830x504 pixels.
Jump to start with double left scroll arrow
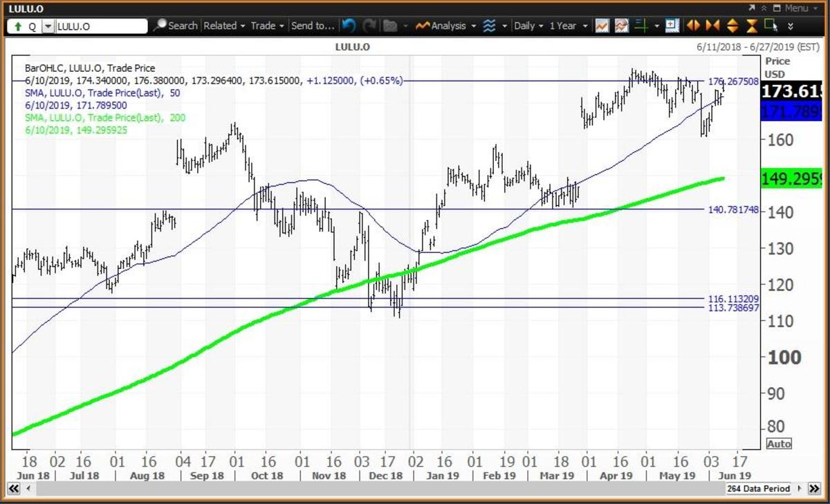click(13, 489)
